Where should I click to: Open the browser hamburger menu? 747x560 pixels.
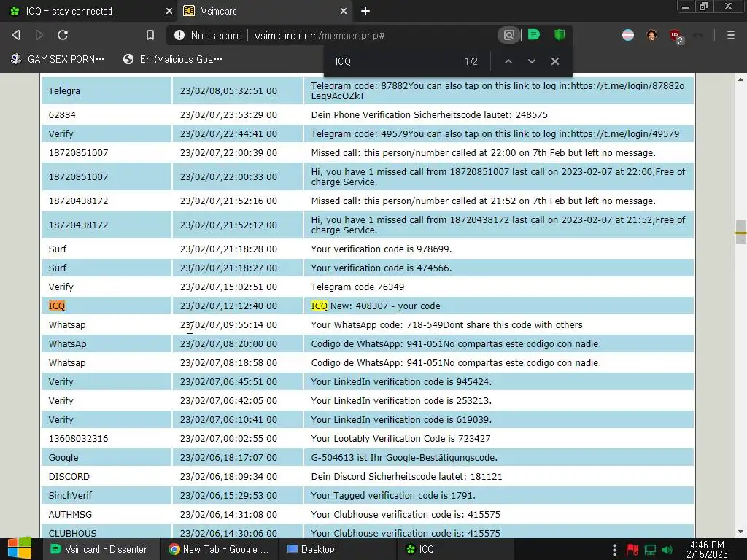(730, 35)
